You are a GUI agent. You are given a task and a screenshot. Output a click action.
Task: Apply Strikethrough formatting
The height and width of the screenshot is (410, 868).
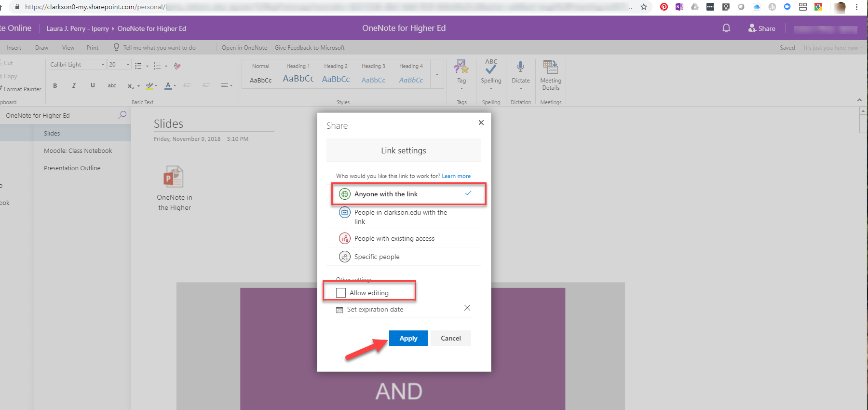click(x=112, y=86)
